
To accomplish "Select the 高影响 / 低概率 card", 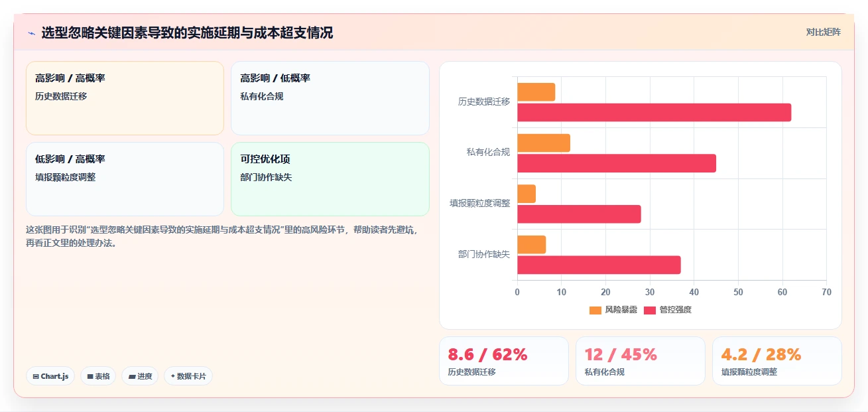I will point(330,98).
